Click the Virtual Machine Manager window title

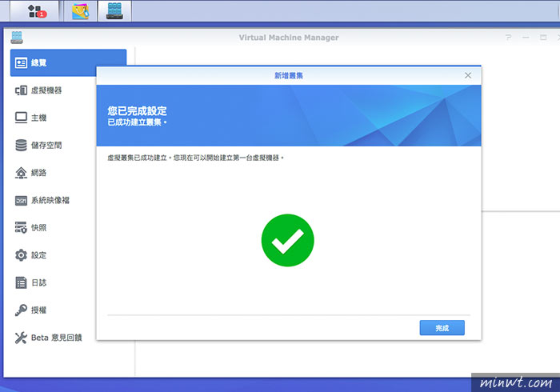(289, 38)
